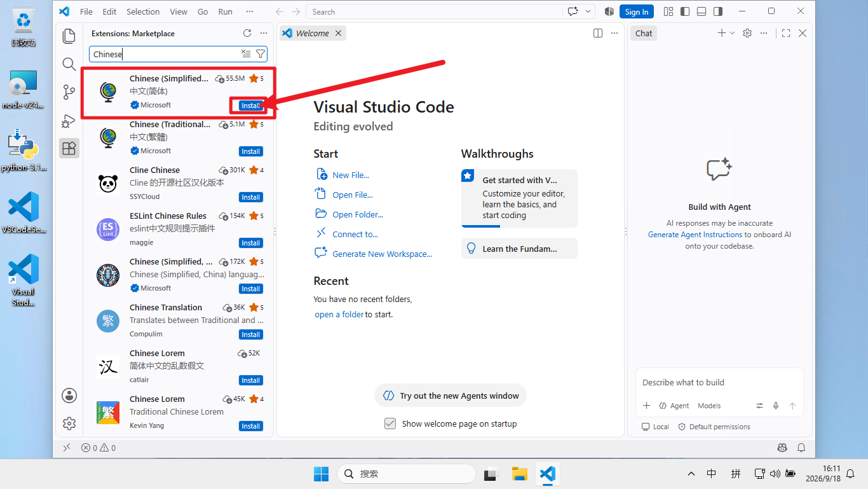Uncheck Show welcome page on startup

pyautogui.click(x=390, y=424)
